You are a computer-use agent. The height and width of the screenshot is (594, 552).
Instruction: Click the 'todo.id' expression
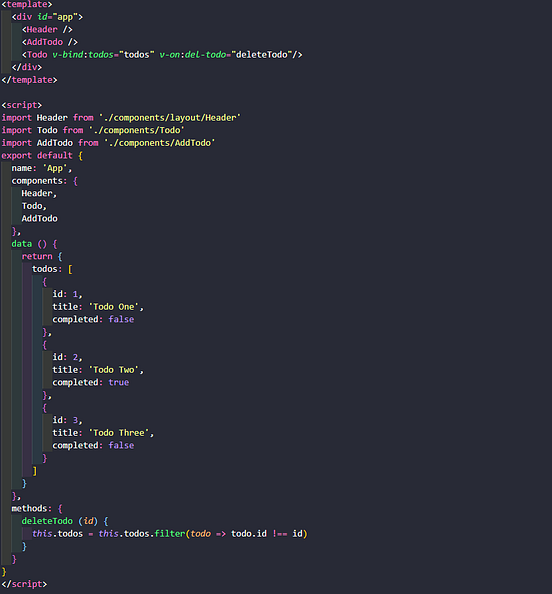click(x=249, y=533)
